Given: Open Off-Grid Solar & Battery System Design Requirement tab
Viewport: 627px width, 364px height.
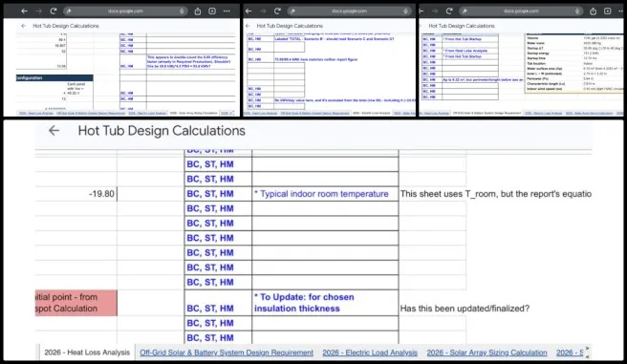Looking at the screenshot, I should point(227,353).
